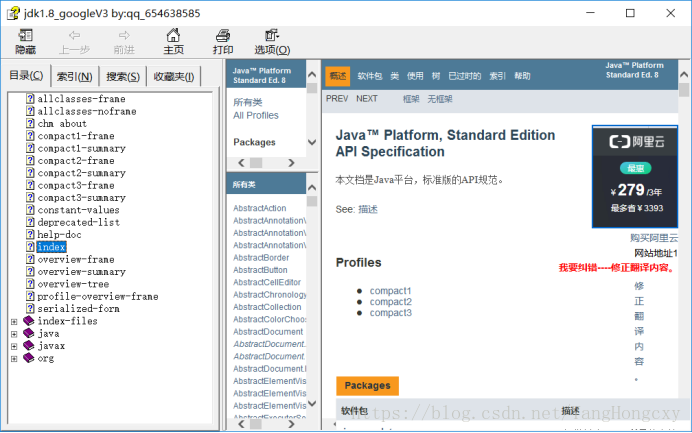Click the Hide (隐藏) toolbar icon
The height and width of the screenshot is (433, 692).
tap(25, 36)
